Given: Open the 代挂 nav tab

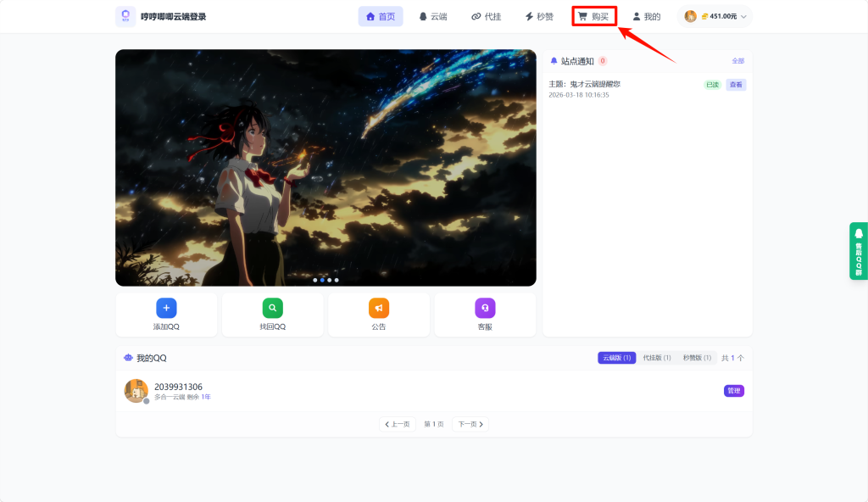Looking at the screenshot, I should 486,17.
